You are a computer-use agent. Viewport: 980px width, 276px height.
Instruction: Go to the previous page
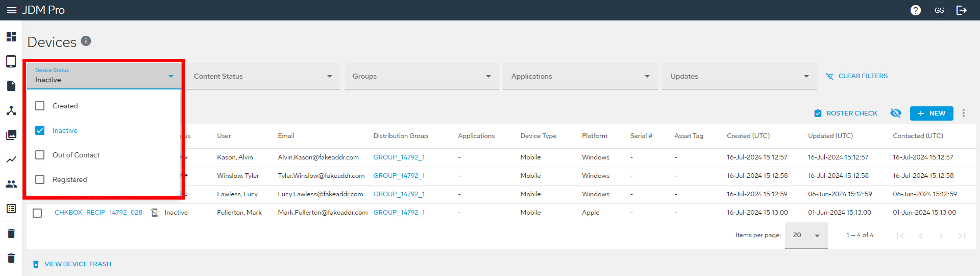tap(921, 235)
